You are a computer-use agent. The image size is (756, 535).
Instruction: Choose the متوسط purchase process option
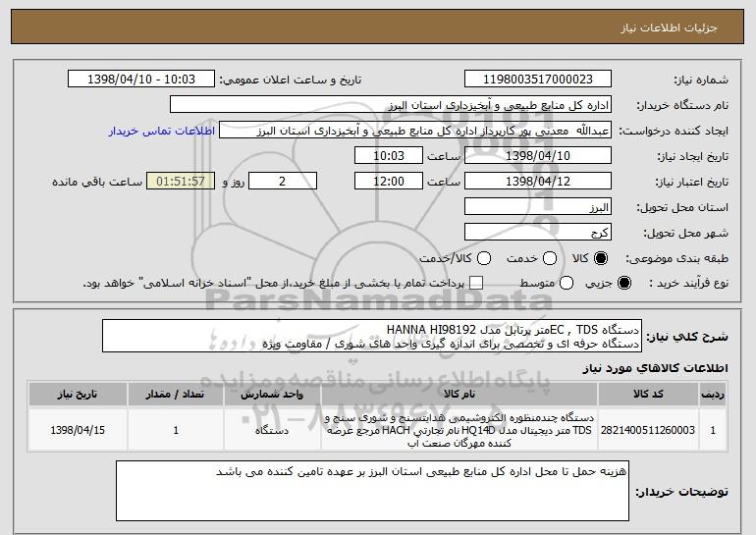tap(567, 283)
